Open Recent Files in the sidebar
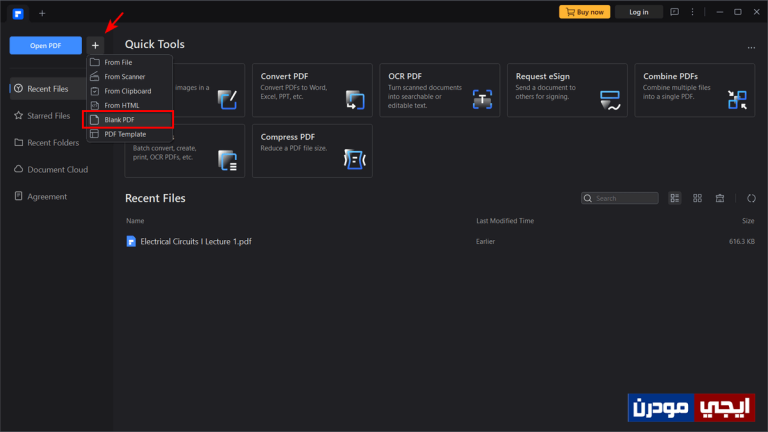The width and height of the screenshot is (768, 432). pos(48,89)
